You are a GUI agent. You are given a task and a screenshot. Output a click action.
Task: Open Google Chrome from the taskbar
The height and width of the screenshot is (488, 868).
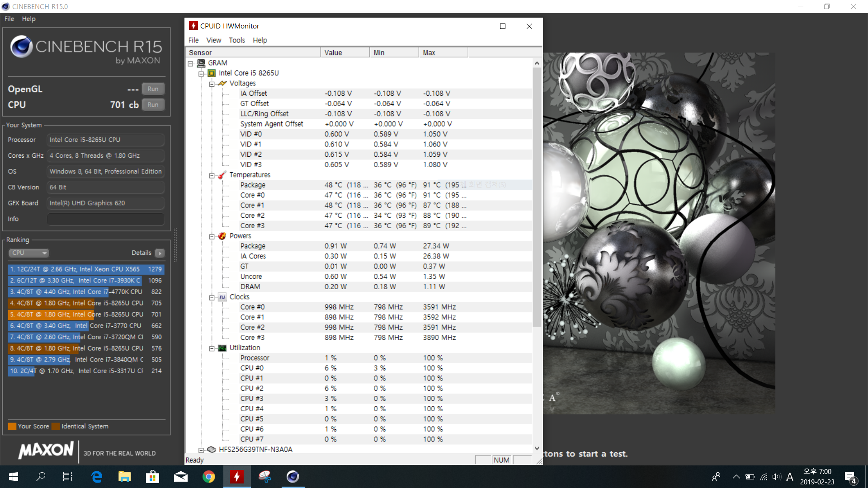click(209, 477)
